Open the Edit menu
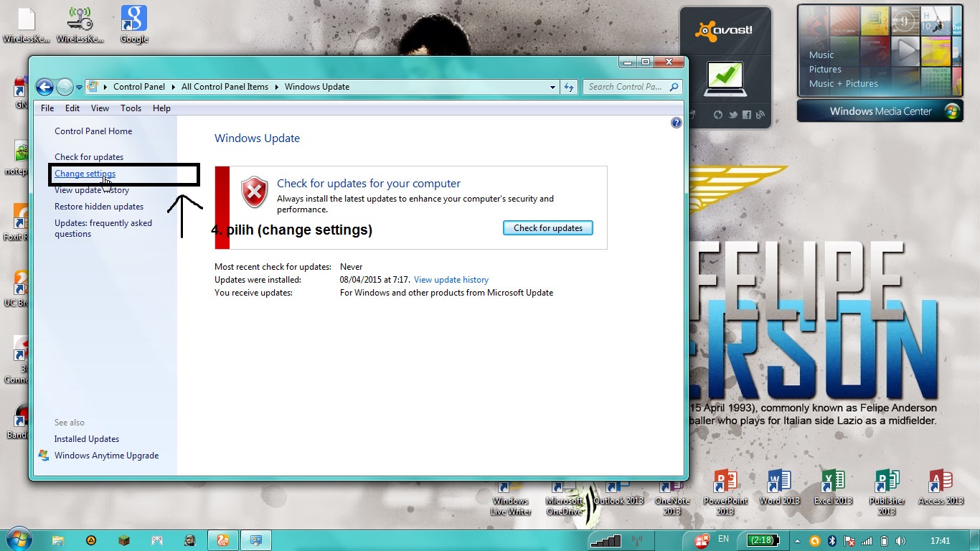This screenshot has width=980, height=551. coord(72,108)
